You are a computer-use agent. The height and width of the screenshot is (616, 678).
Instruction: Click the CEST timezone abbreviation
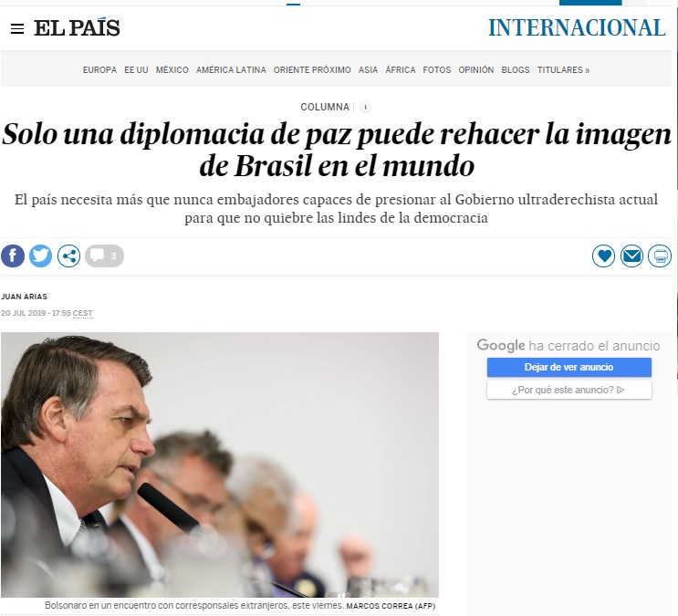83,313
